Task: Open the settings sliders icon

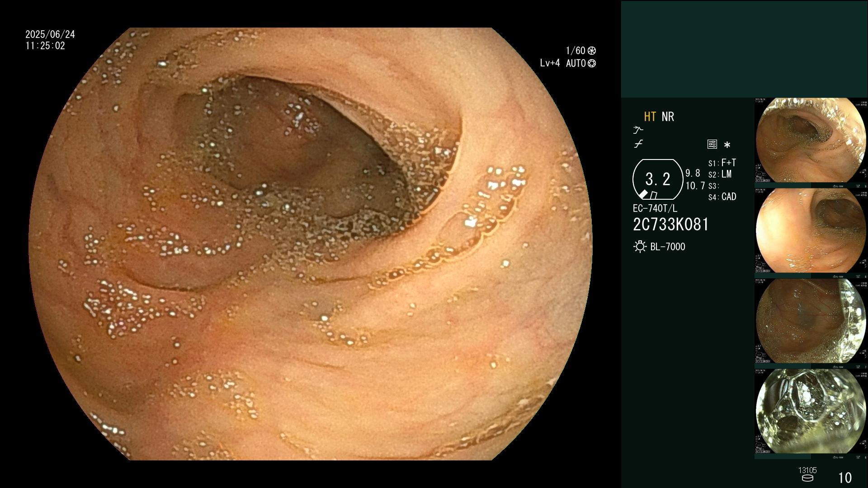Action: coord(712,144)
